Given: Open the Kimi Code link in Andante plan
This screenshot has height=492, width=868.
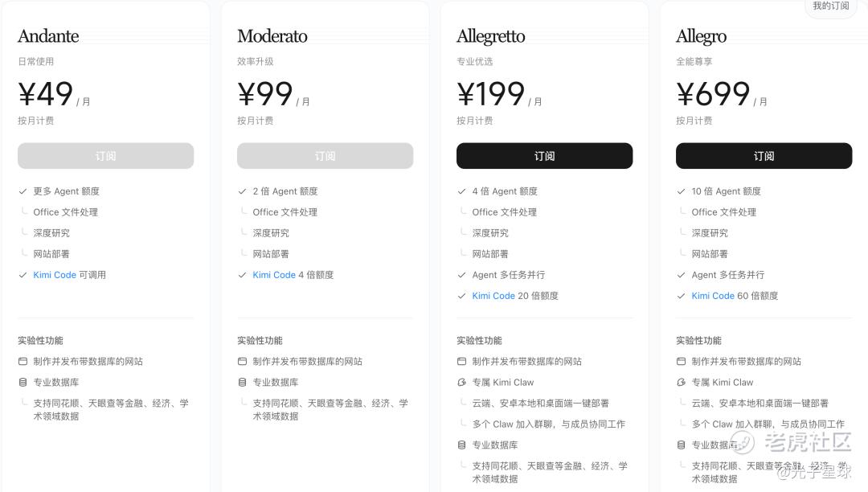Looking at the screenshot, I should pos(55,275).
